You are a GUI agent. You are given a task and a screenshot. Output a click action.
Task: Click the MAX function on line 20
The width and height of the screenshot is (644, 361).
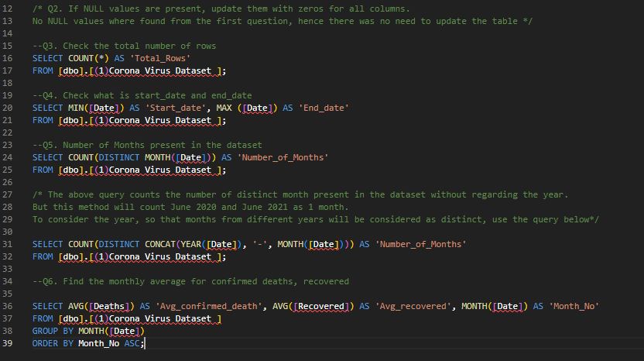[x=224, y=108]
